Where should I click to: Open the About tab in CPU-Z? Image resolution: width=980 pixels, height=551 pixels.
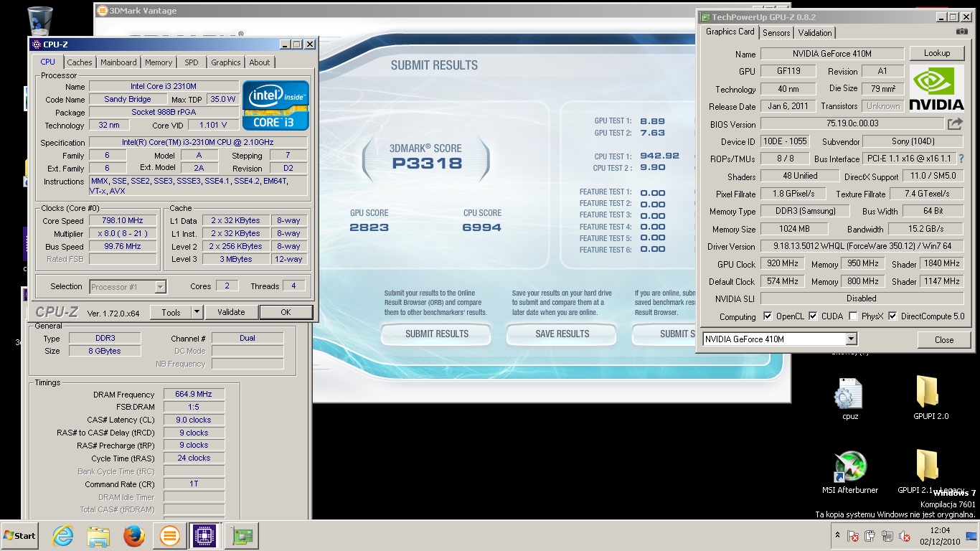click(260, 62)
